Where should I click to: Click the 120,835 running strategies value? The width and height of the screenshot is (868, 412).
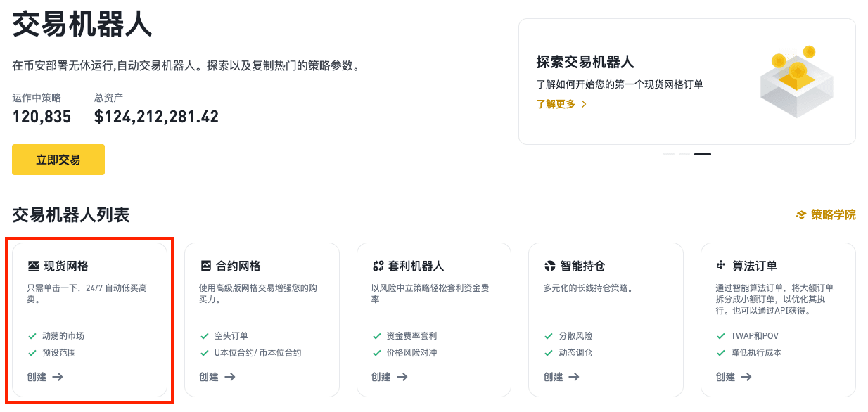point(42,117)
